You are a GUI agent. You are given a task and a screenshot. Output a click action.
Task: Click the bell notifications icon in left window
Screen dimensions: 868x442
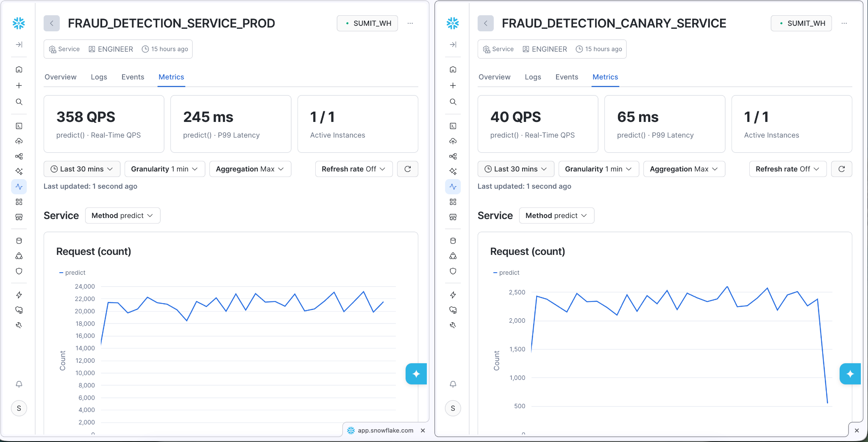pos(19,384)
